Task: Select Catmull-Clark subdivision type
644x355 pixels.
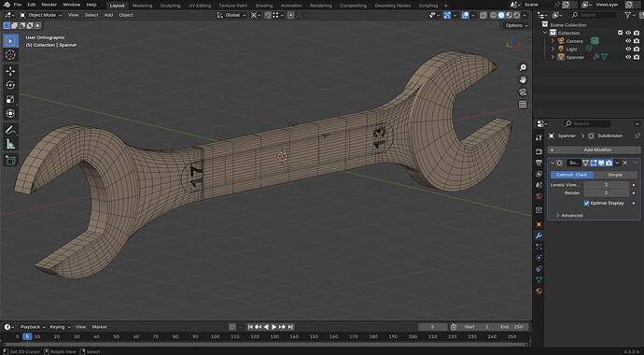Action: tap(572, 175)
